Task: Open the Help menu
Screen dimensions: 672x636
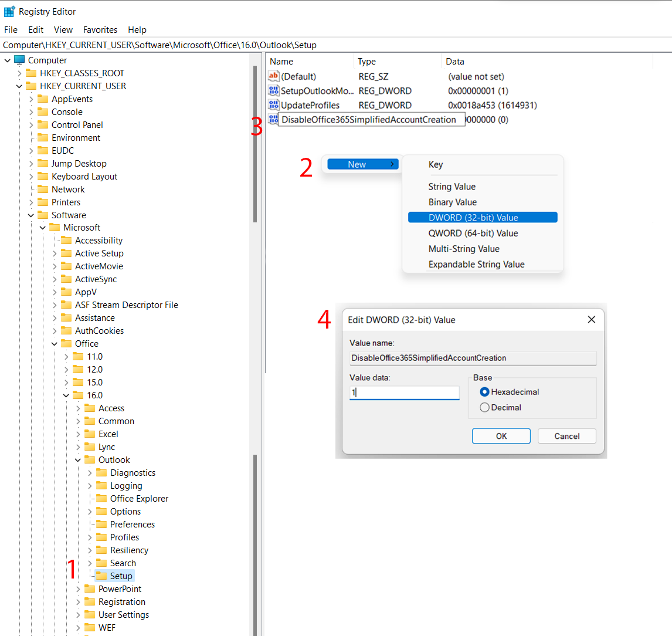Action: pyautogui.click(x=137, y=29)
